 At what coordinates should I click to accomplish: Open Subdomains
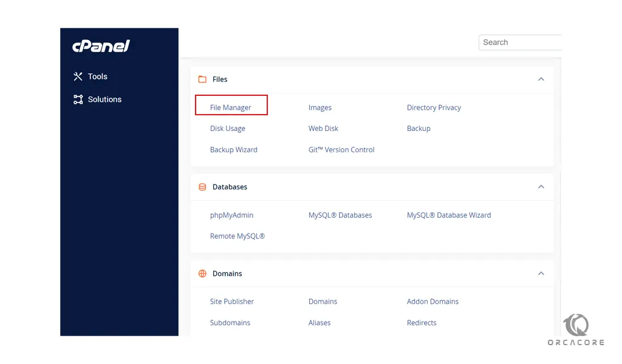click(x=230, y=323)
